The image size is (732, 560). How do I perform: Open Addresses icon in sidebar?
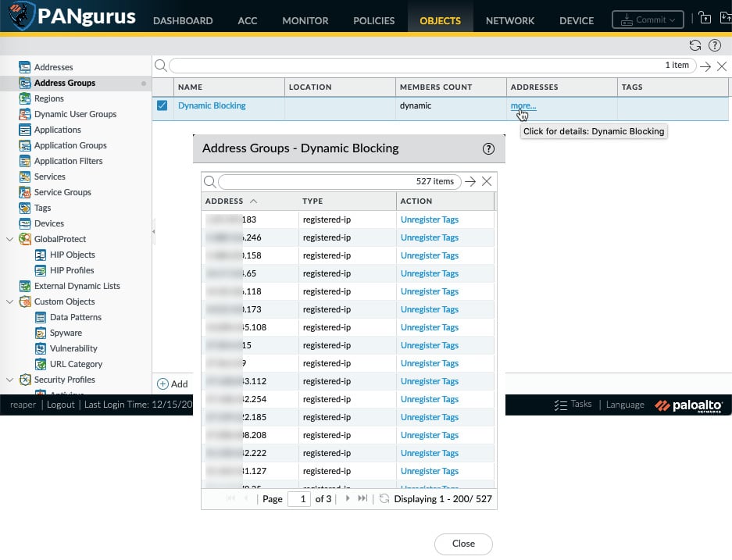click(25, 67)
